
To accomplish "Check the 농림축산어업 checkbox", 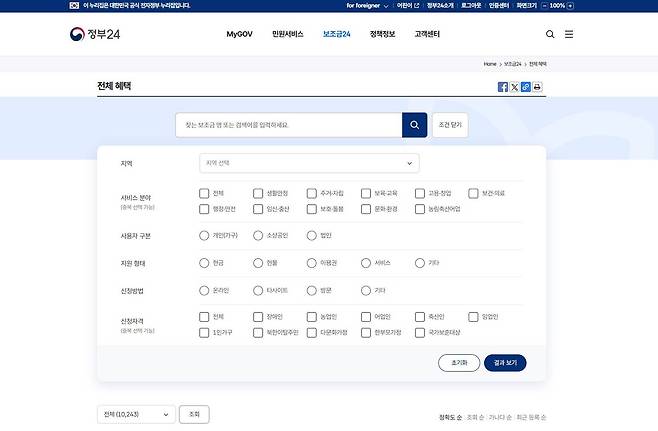I will tap(420, 209).
